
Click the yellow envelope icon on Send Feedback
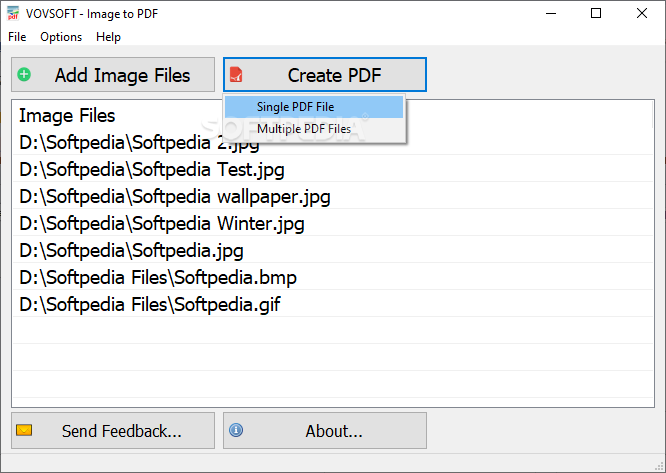pos(24,430)
